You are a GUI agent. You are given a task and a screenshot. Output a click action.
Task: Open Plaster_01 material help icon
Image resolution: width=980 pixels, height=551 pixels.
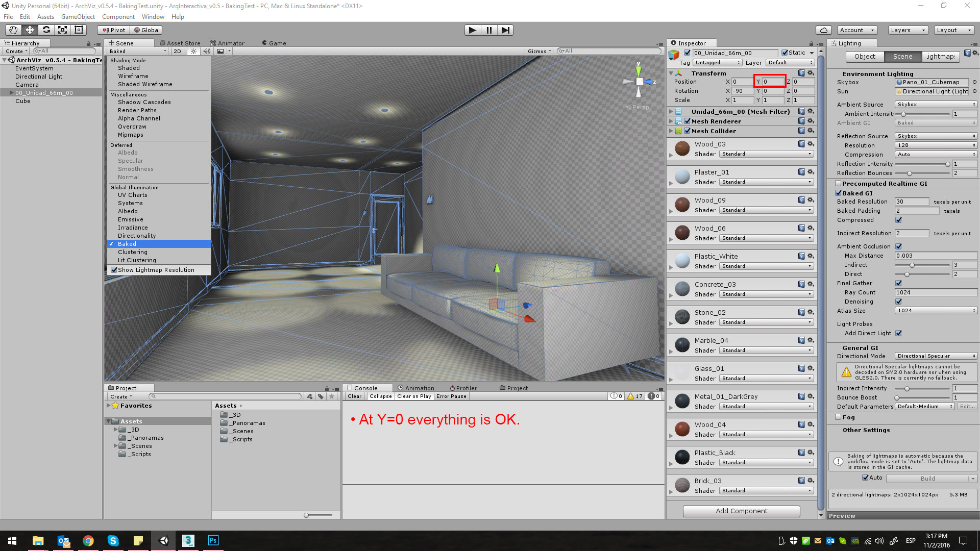point(801,172)
